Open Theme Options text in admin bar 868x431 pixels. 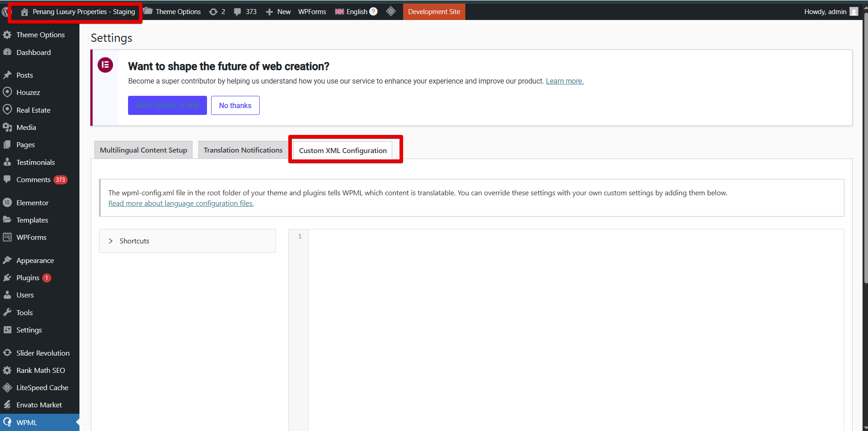(178, 12)
